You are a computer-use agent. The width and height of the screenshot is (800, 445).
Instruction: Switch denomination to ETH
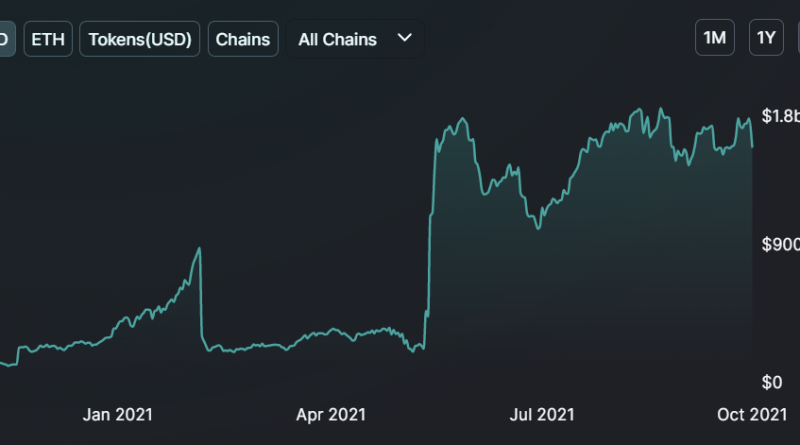pos(47,39)
